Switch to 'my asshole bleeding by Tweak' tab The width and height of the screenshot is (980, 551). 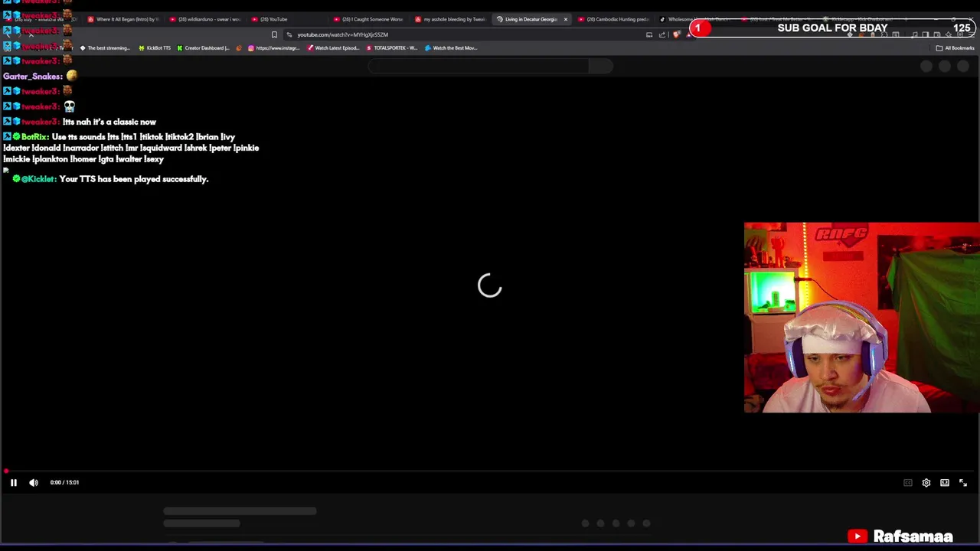click(x=451, y=19)
